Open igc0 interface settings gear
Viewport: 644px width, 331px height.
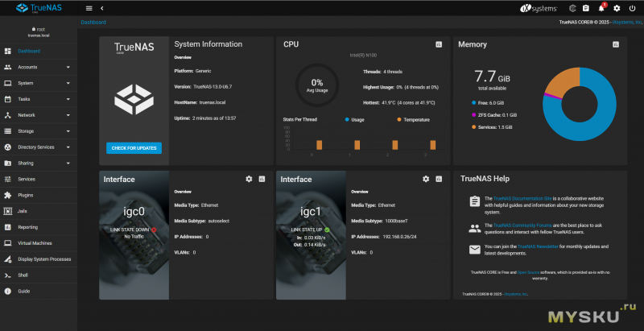pos(249,179)
